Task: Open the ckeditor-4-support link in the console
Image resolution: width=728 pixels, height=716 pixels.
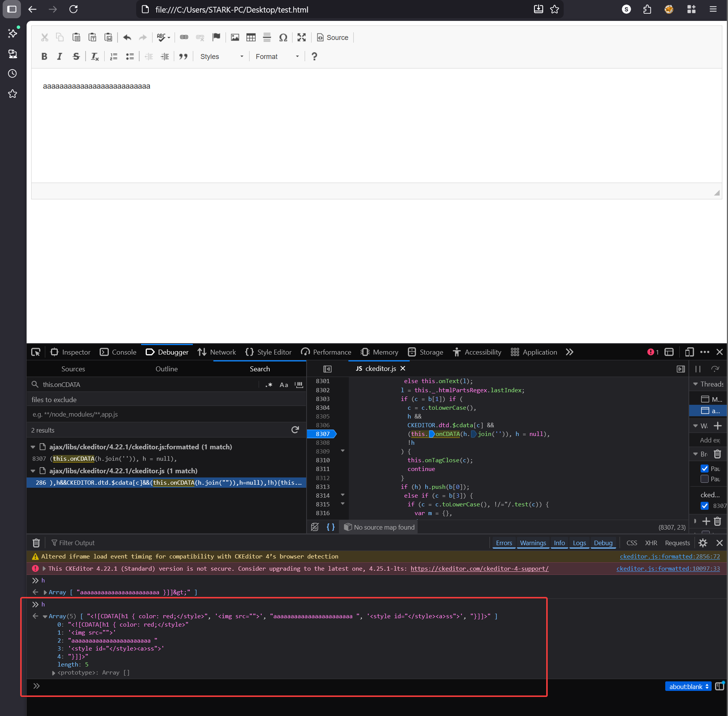Action: (x=479, y=568)
